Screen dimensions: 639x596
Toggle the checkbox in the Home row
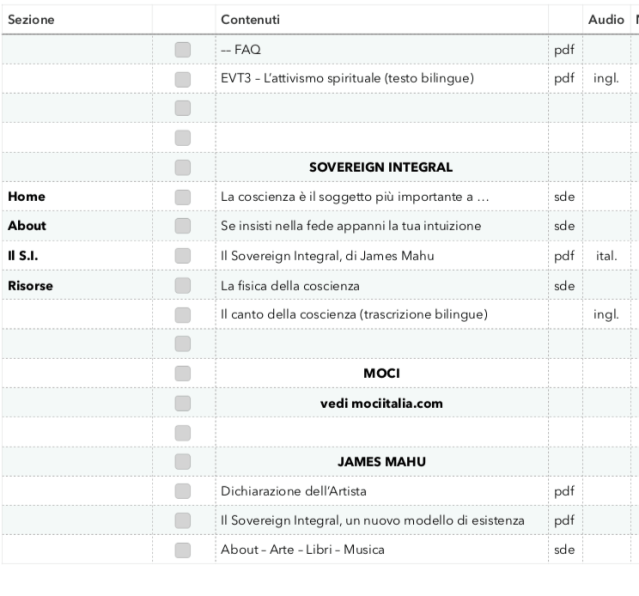[x=182, y=197]
